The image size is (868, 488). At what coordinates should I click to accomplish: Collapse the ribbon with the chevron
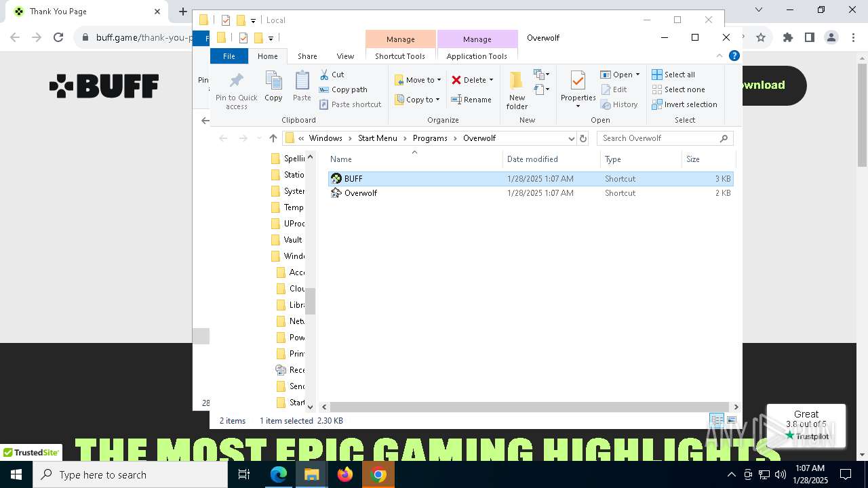click(x=719, y=56)
